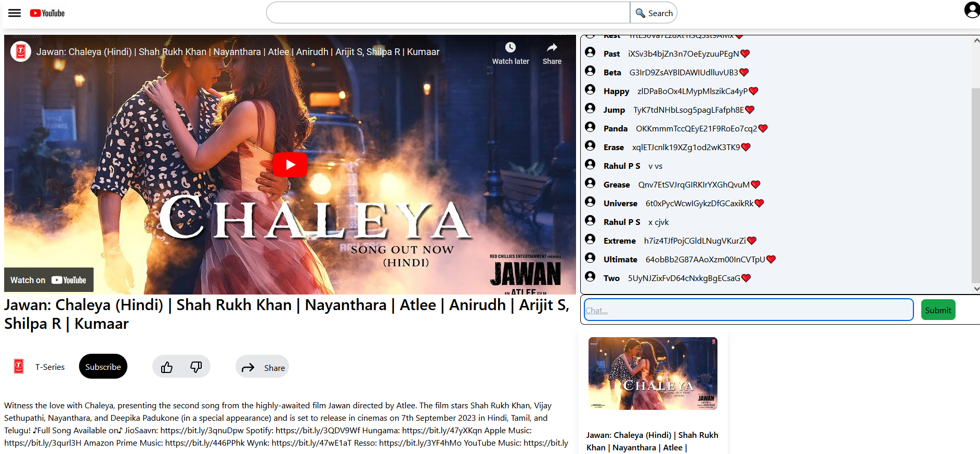This screenshot has height=454, width=980.
Task: Click avatar of user Past
Action: 590,52
